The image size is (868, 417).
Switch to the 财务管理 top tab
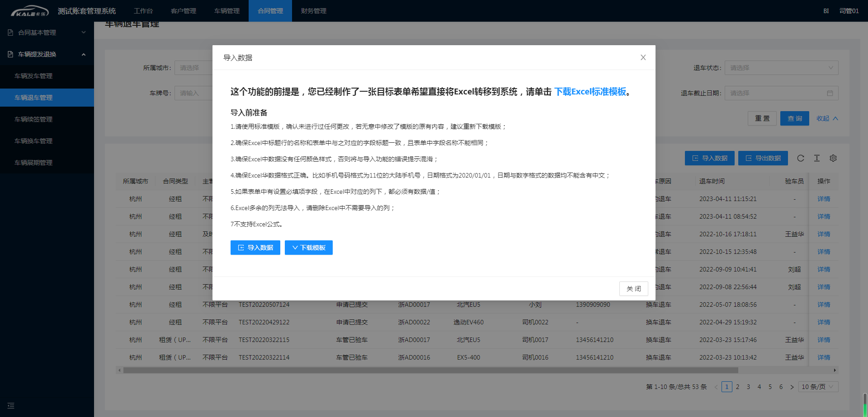click(313, 11)
